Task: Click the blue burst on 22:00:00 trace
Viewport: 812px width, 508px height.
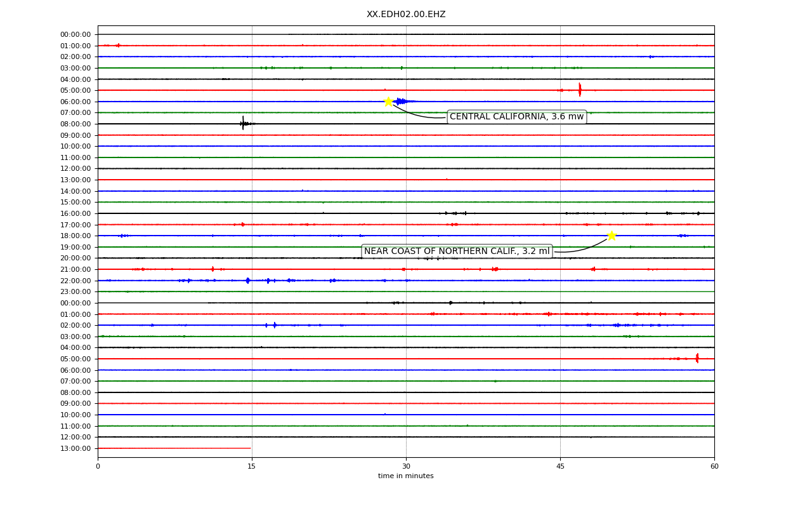Action: pyautogui.click(x=248, y=280)
